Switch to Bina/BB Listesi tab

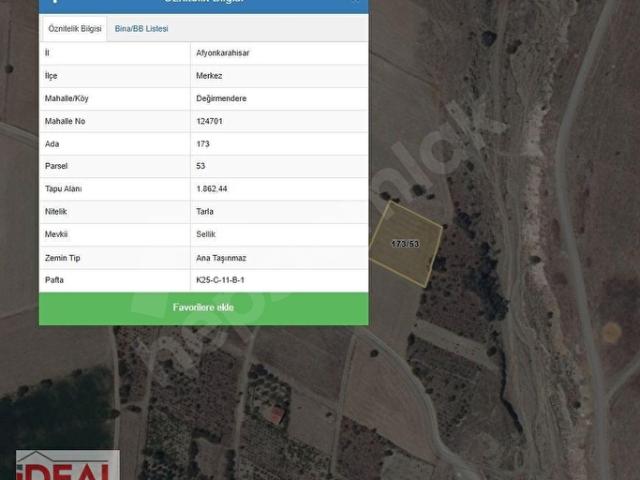click(x=141, y=29)
